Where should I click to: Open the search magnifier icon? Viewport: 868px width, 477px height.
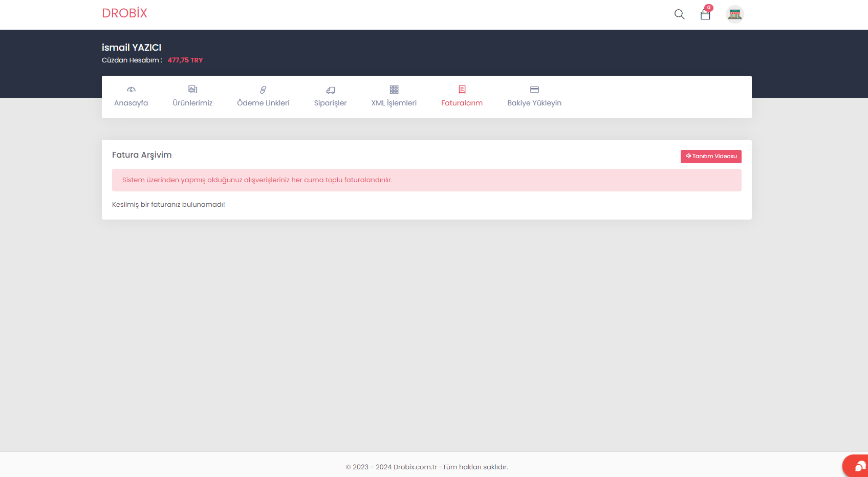point(679,14)
